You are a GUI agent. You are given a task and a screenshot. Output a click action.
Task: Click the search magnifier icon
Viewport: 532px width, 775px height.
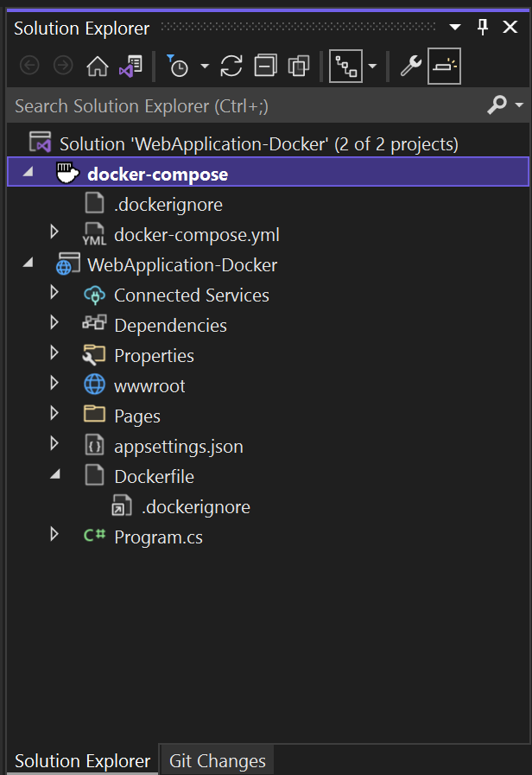496,105
